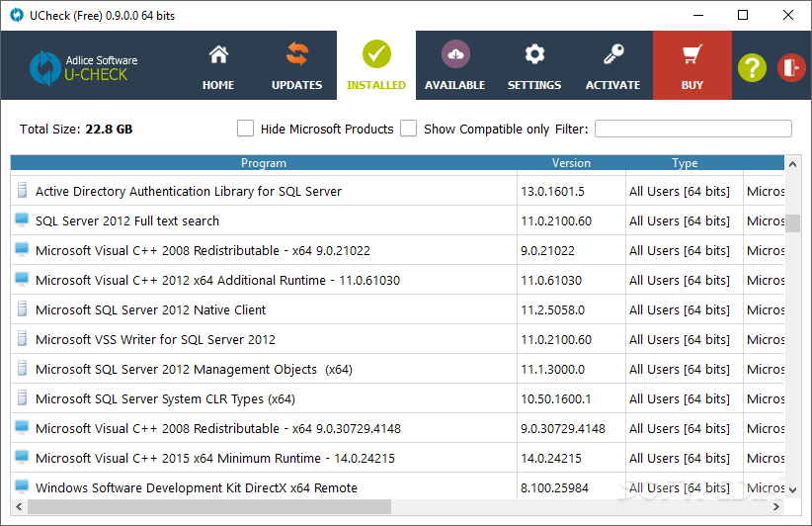812x526 pixels.
Task: Minimize the UCheck window
Action: pos(698,15)
